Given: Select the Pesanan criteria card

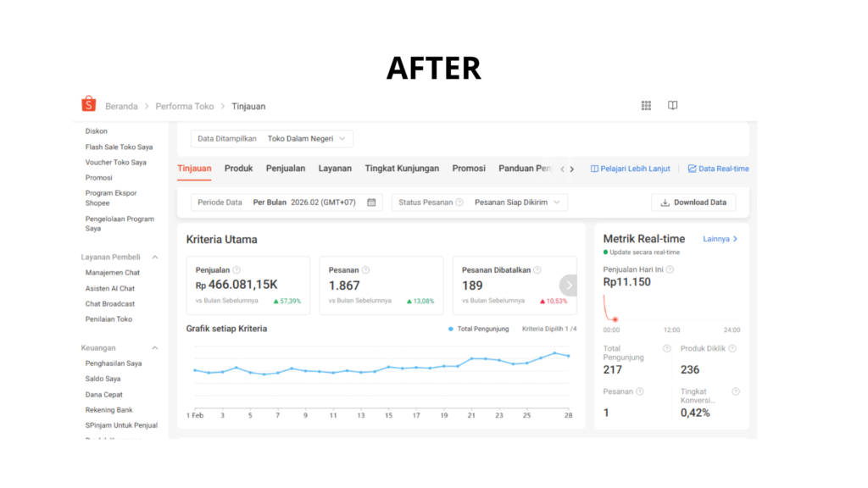Looking at the screenshot, I should pyautogui.click(x=381, y=286).
